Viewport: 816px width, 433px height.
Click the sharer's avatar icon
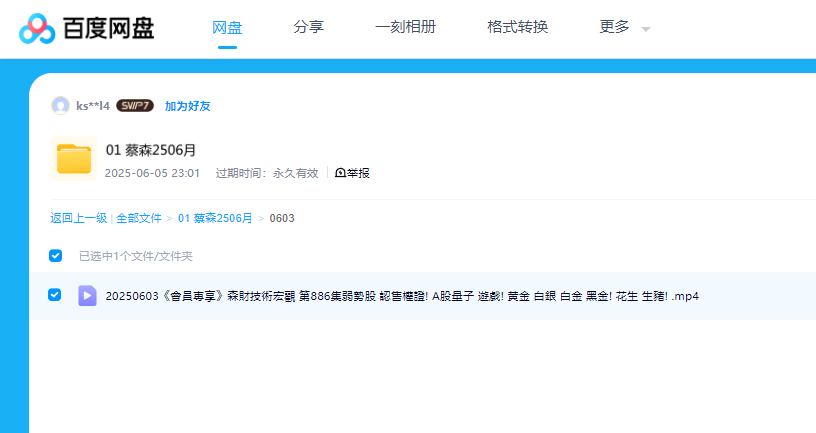point(60,106)
